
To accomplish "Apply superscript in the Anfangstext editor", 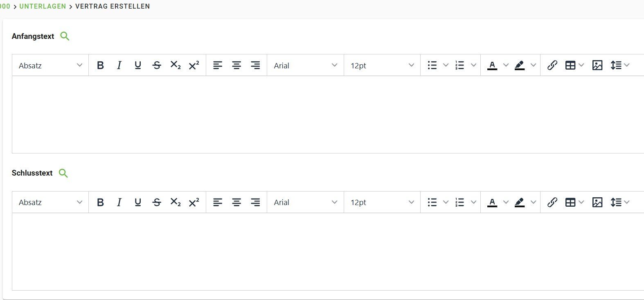I will click(x=194, y=65).
